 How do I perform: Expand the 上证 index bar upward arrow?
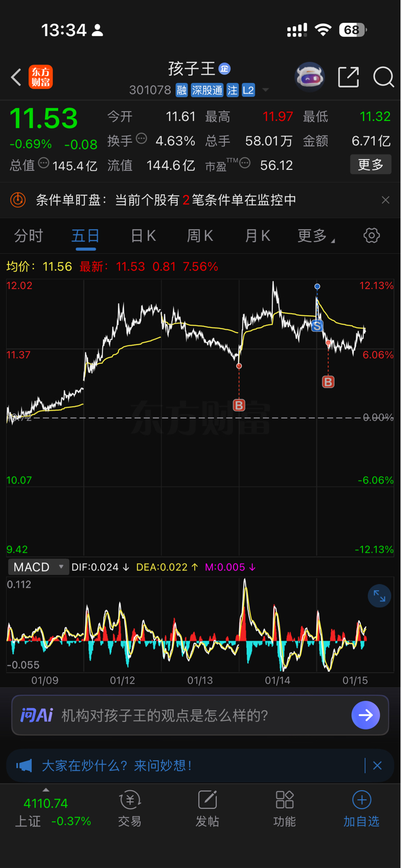[46, 790]
